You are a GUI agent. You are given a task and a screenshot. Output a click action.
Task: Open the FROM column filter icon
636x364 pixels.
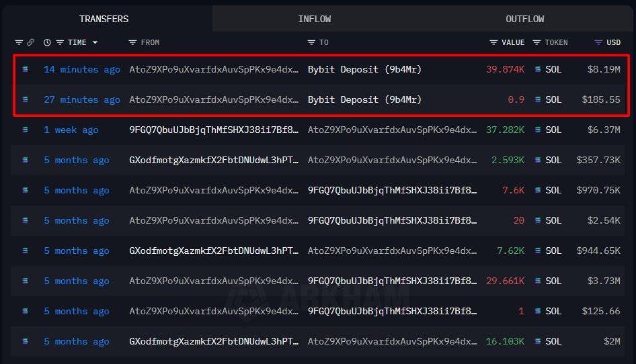tap(132, 42)
